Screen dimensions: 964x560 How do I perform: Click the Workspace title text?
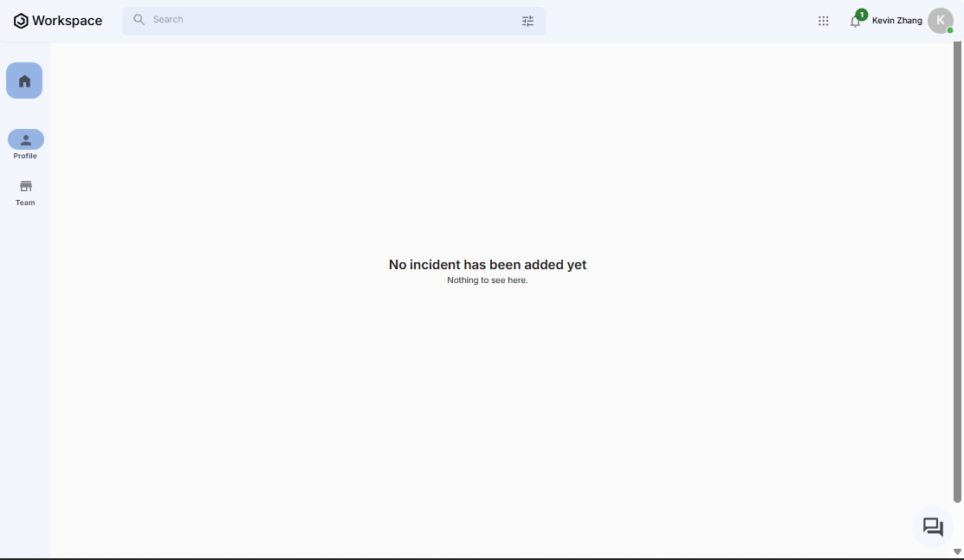click(68, 21)
